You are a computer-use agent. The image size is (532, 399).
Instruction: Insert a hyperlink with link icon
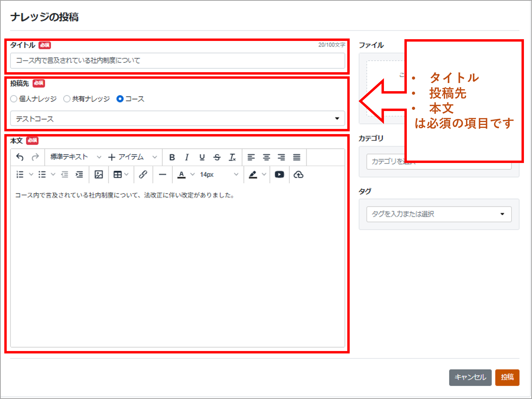coord(143,174)
